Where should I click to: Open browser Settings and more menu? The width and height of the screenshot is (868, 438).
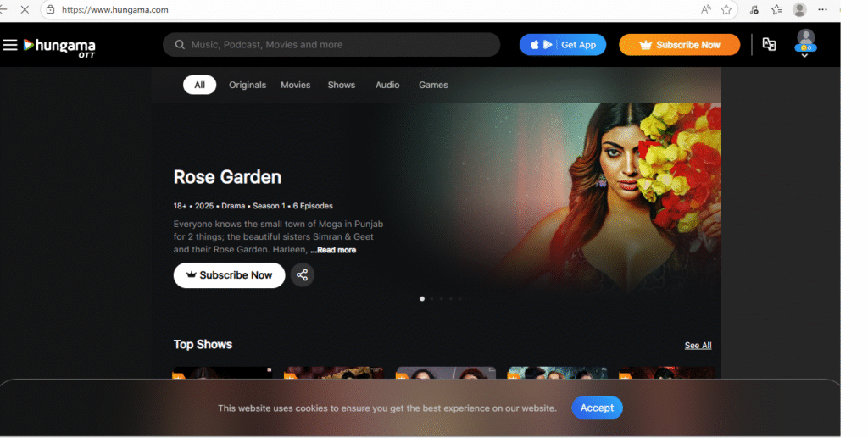pyautogui.click(x=822, y=9)
